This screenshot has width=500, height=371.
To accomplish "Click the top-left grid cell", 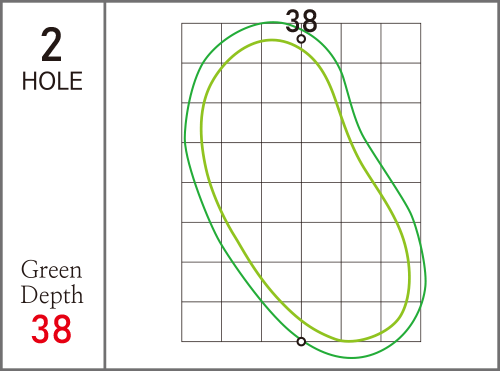I will tap(202, 43).
